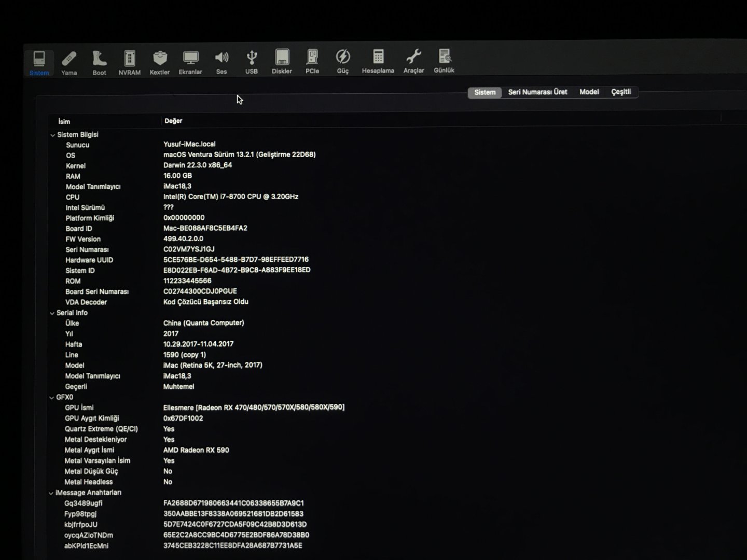Screen dimensions: 747x560
Task: Click the iMac (Retina 5K, 27-inch, 2017) value
Action: click(x=213, y=365)
